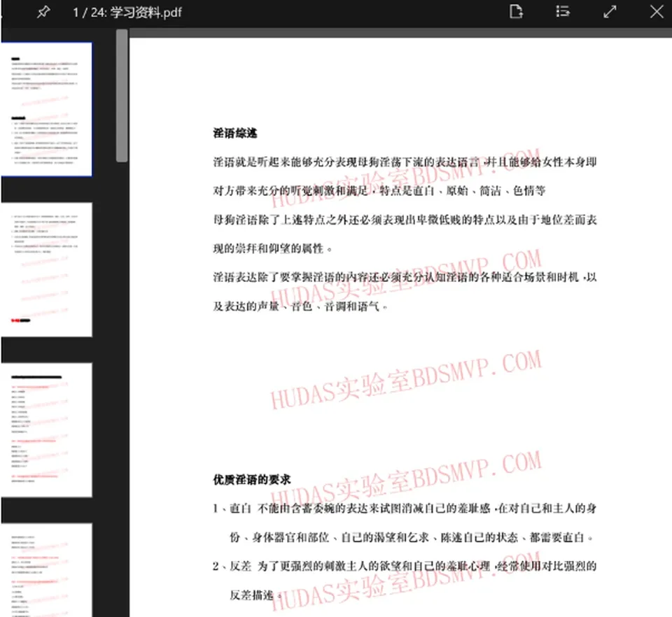The height and width of the screenshot is (617, 672).
Task: Click numbered list item 1 in document
Action: coord(405,523)
